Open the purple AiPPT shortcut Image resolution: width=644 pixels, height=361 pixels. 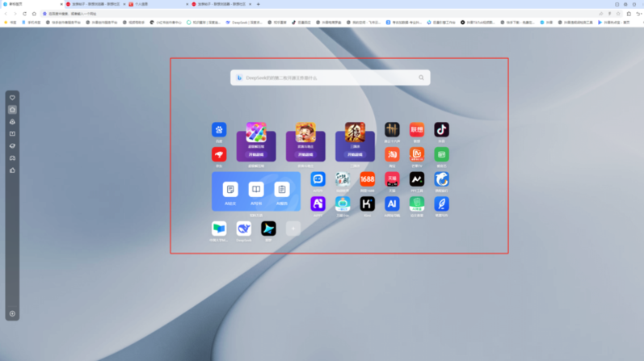click(318, 204)
